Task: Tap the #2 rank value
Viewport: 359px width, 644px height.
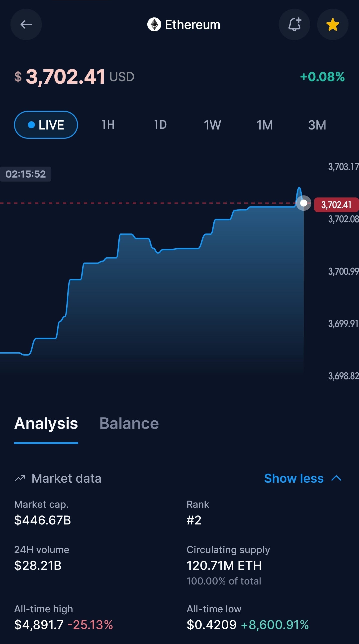Action: click(194, 520)
